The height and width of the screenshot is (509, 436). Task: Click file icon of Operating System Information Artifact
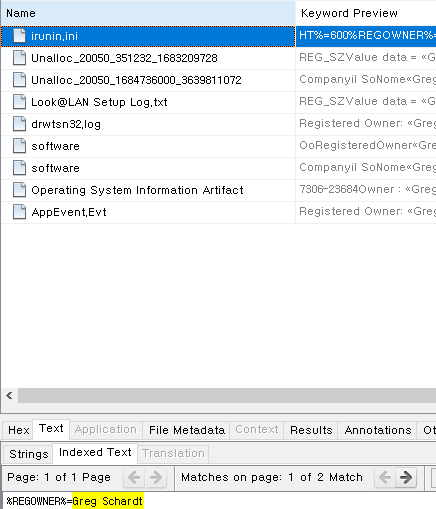[x=19, y=190]
